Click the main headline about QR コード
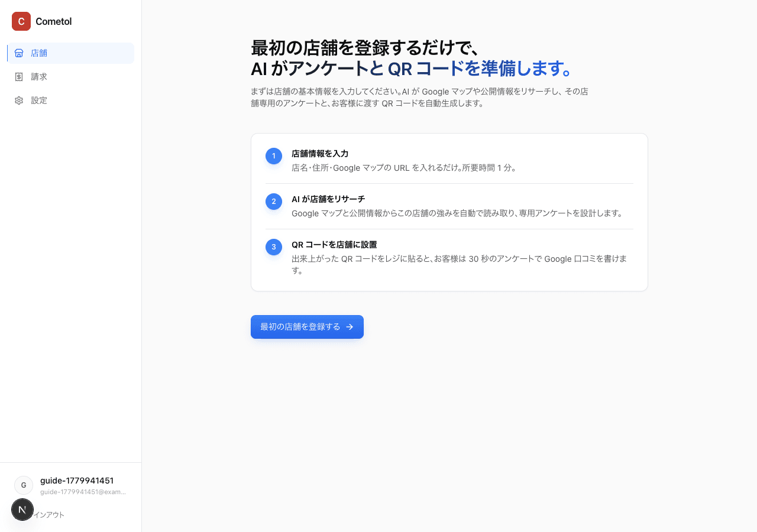Viewport: 757px width, 532px height. pos(412,58)
